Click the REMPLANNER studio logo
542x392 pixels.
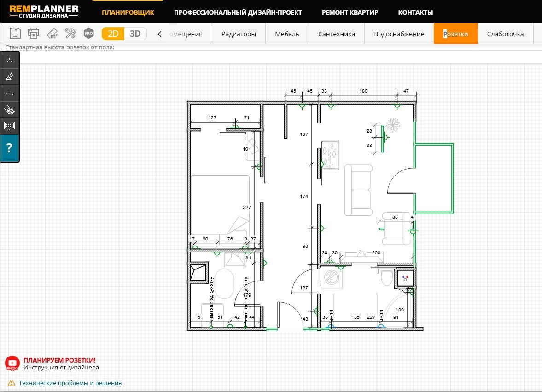point(44,12)
